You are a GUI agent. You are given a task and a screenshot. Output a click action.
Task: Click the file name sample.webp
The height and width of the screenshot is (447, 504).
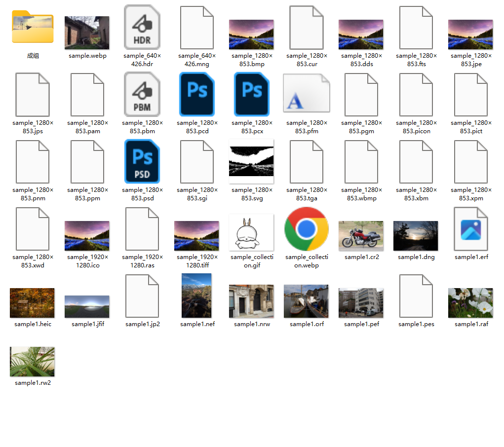(x=87, y=56)
